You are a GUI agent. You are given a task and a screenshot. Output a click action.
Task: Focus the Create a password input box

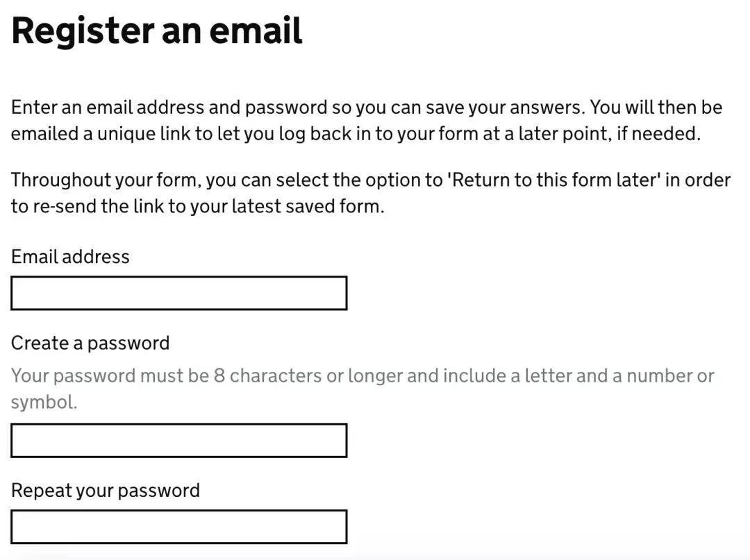(x=178, y=441)
